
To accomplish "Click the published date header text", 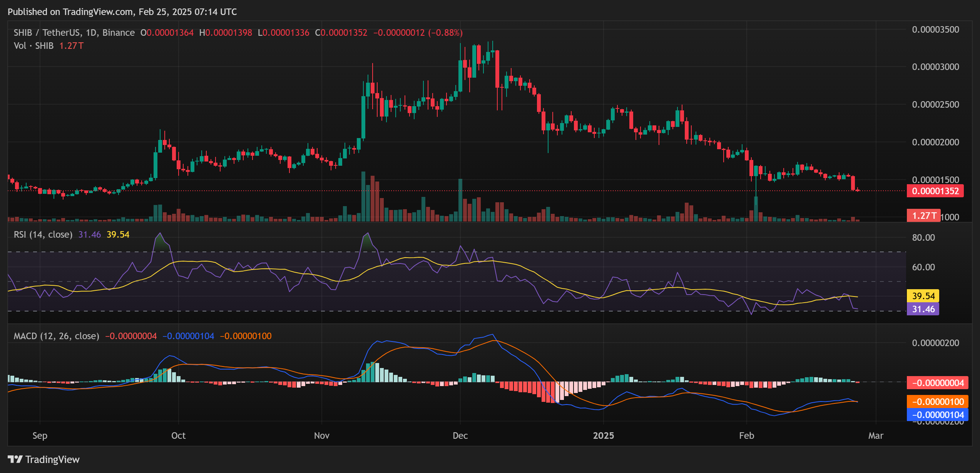I will pyautogui.click(x=122, y=12).
